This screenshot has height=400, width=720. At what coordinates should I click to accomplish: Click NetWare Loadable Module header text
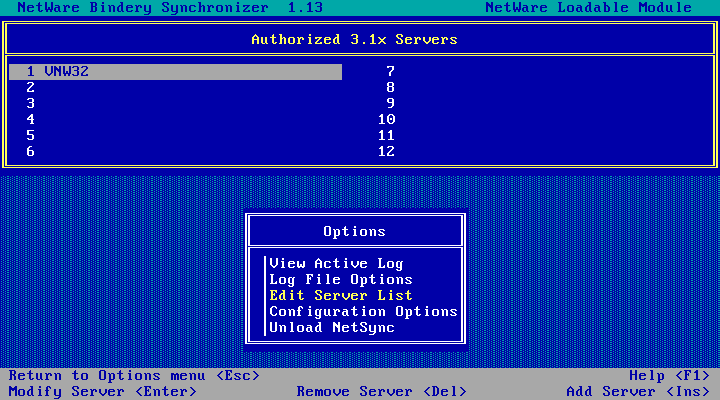[588, 7]
